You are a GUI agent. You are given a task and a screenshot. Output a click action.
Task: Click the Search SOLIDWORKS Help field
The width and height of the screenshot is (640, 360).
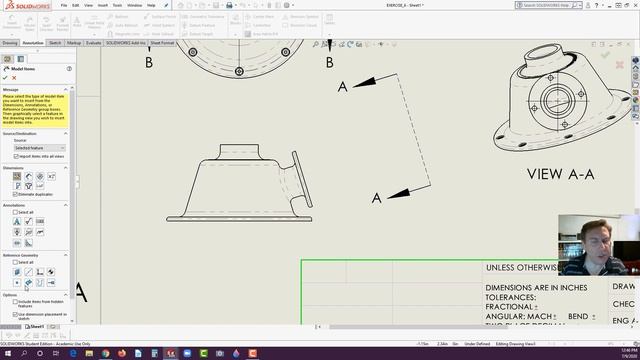click(x=548, y=5)
